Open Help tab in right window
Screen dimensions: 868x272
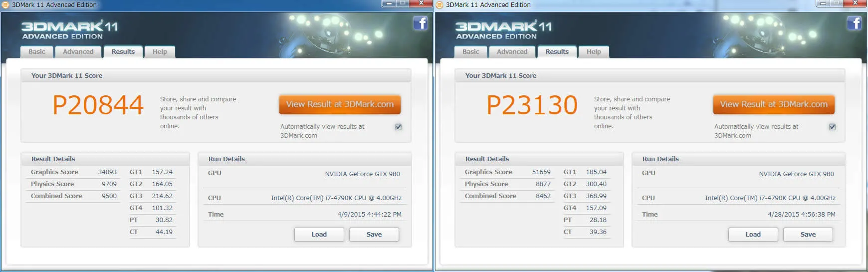[x=594, y=52]
